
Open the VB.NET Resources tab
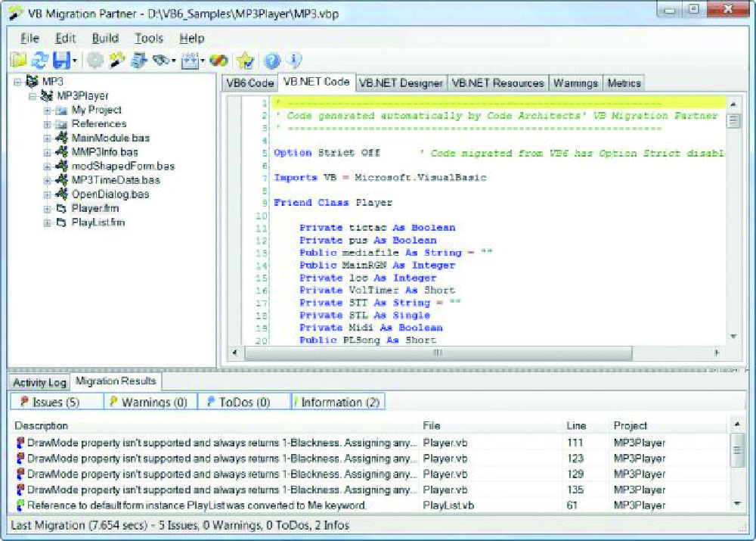(497, 83)
